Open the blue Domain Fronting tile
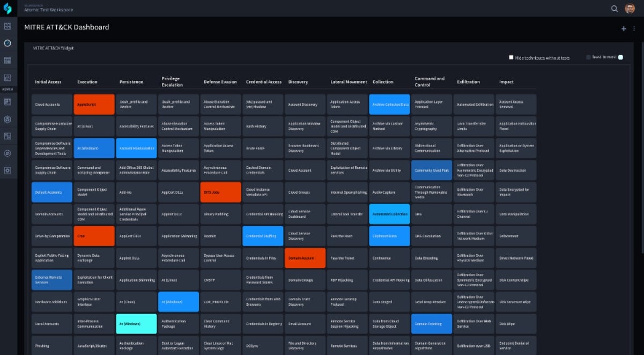 (x=432, y=324)
